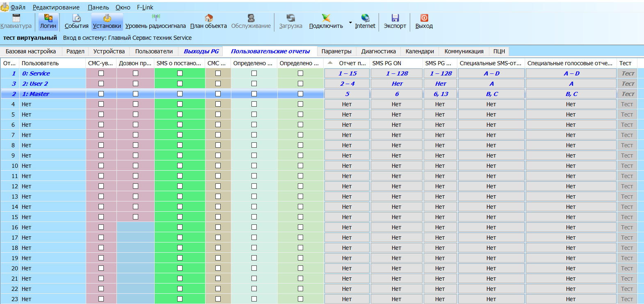
Task: Open the Редактирование menu
Action: tap(56, 7)
